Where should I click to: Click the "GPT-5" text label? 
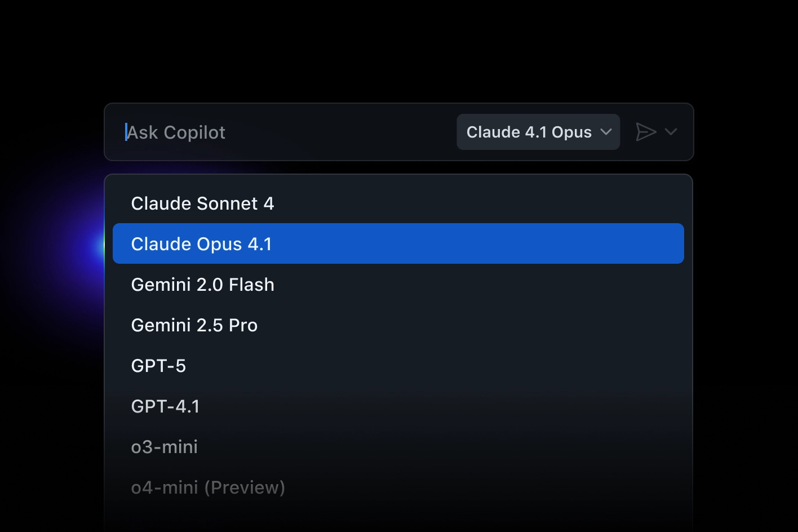point(158,366)
